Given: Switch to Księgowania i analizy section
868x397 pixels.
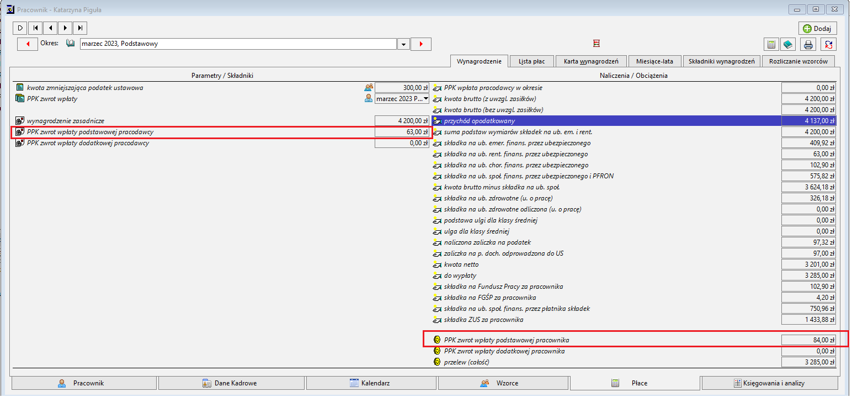Looking at the screenshot, I should coord(769,383).
